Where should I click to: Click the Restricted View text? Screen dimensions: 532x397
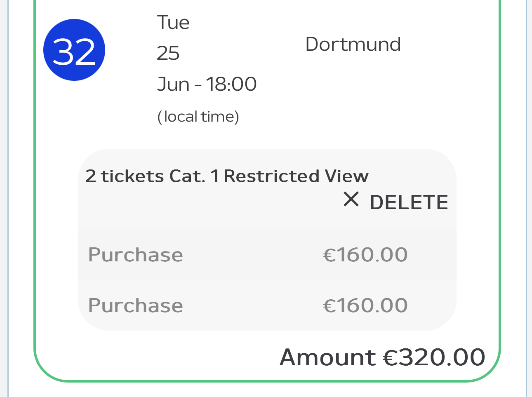tap(296, 176)
